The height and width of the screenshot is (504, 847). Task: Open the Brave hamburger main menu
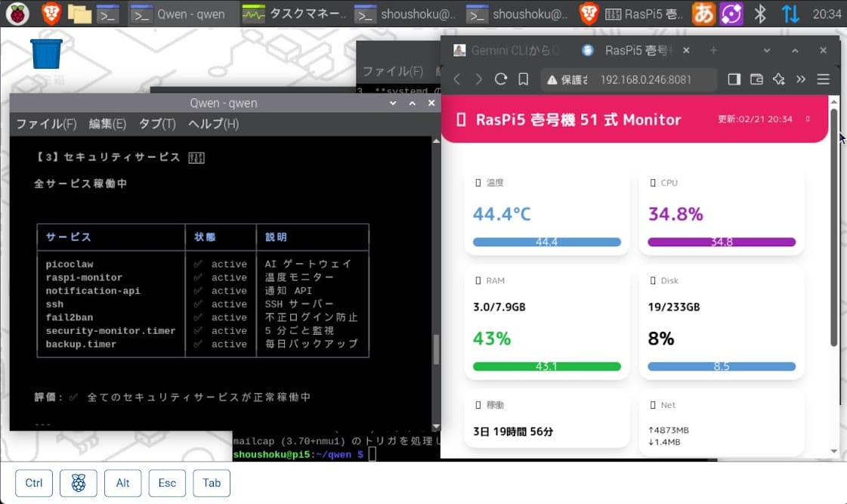[x=824, y=79]
